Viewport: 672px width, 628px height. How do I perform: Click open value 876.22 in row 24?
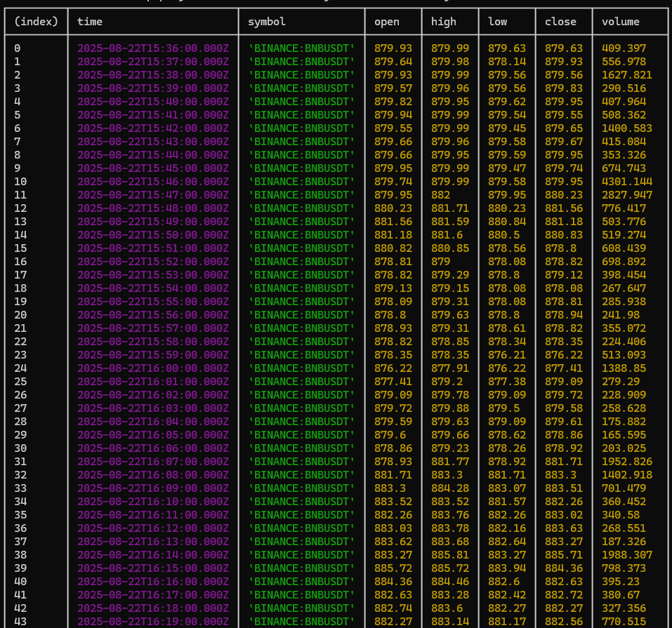pyautogui.click(x=393, y=368)
